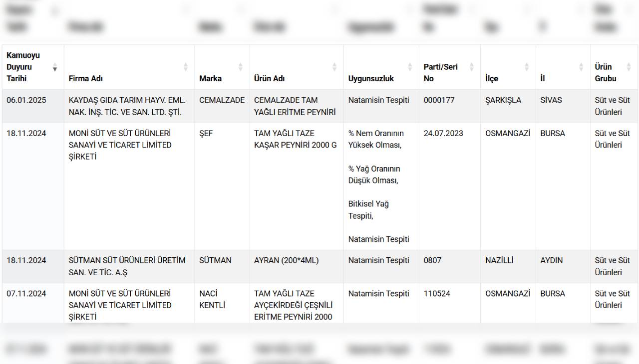Click the İlçe column header text

point(492,78)
